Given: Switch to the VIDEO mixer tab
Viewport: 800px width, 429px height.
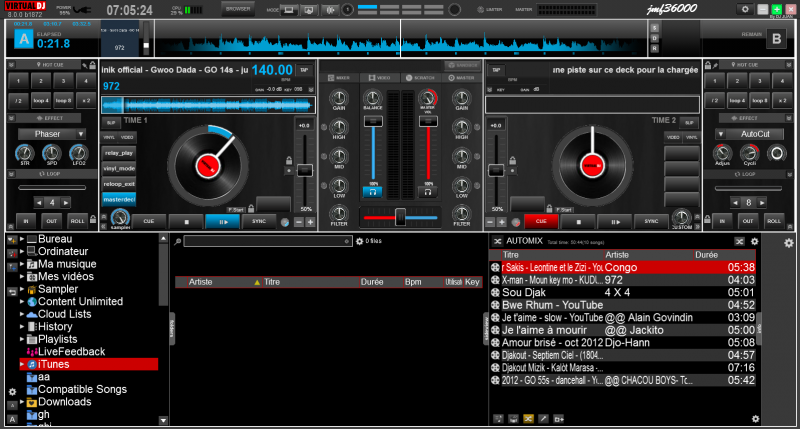Looking at the screenshot, I should coord(379,77).
